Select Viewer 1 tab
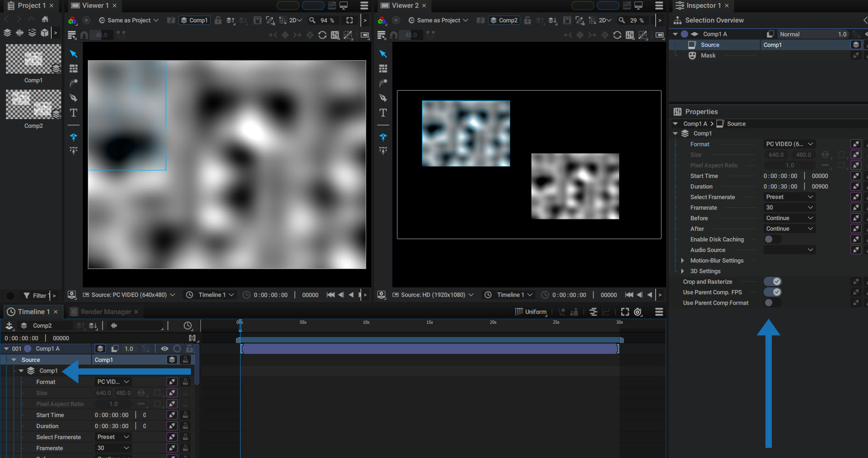Image resolution: width=868 pixels, height=458 pixels. pyautogui.click(x=94, y=6)
